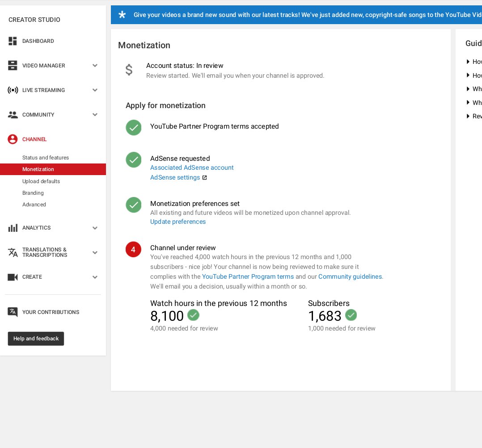
Task: Click the Community people icon
Action: (x=13, y=114)
